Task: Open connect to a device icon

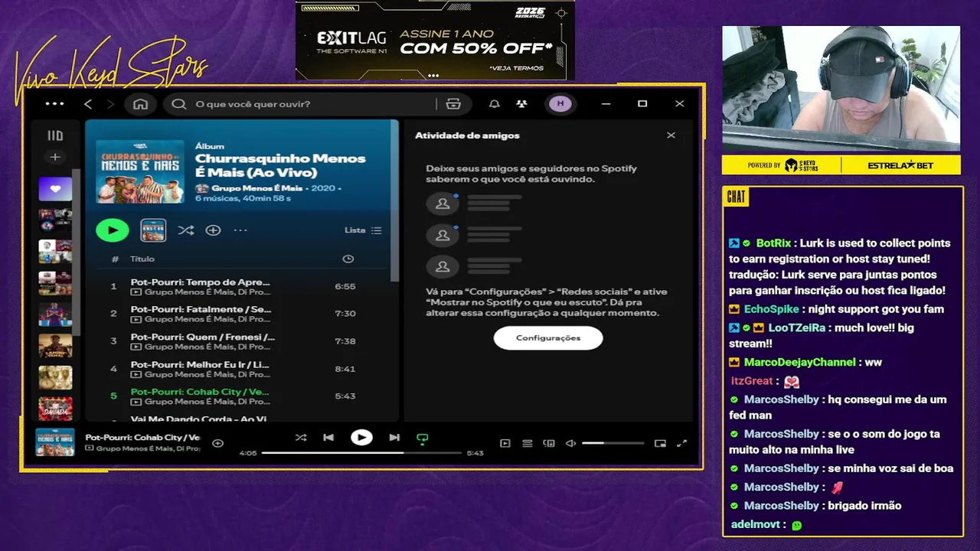Action: pos(549,443)
